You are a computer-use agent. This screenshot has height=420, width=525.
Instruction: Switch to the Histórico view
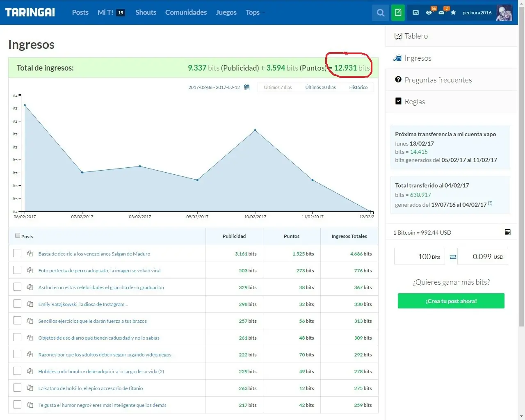[x=358, y=87]
